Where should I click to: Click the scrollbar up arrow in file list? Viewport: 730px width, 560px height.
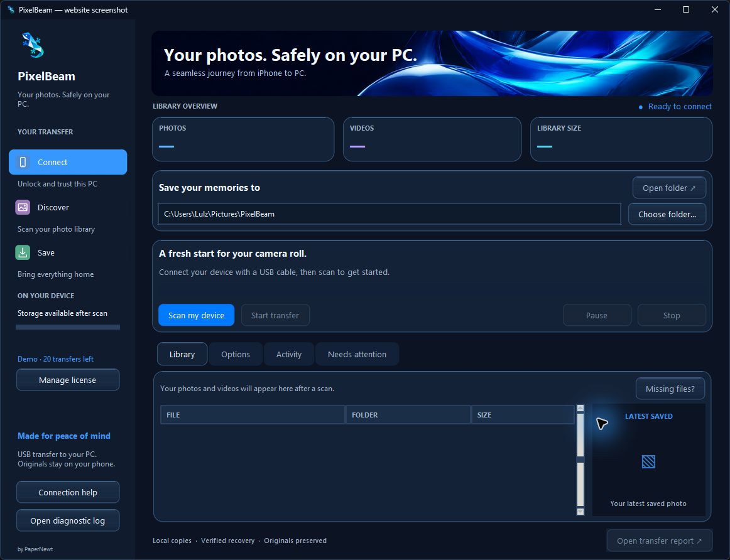pos(580,408)
